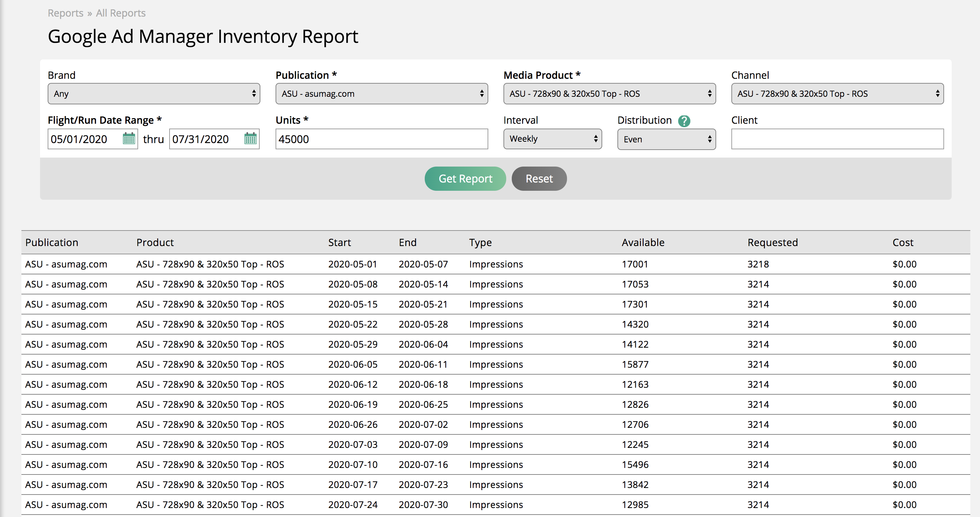This screenshot has height=517, width=980.
Task: Click end date 2020-07-02 cell
Action: pyautogui.click(x=423, y=424)
